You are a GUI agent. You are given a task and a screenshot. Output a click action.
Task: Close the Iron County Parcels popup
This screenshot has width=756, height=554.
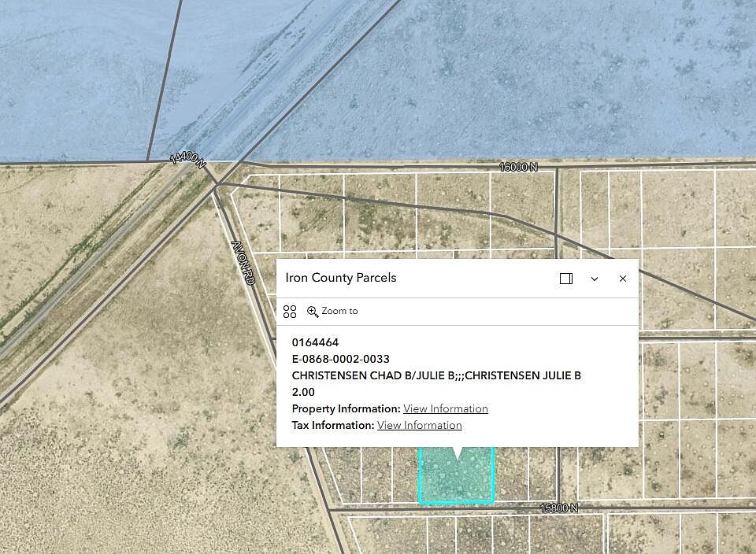pyautogui.click(x=623, y=279)
